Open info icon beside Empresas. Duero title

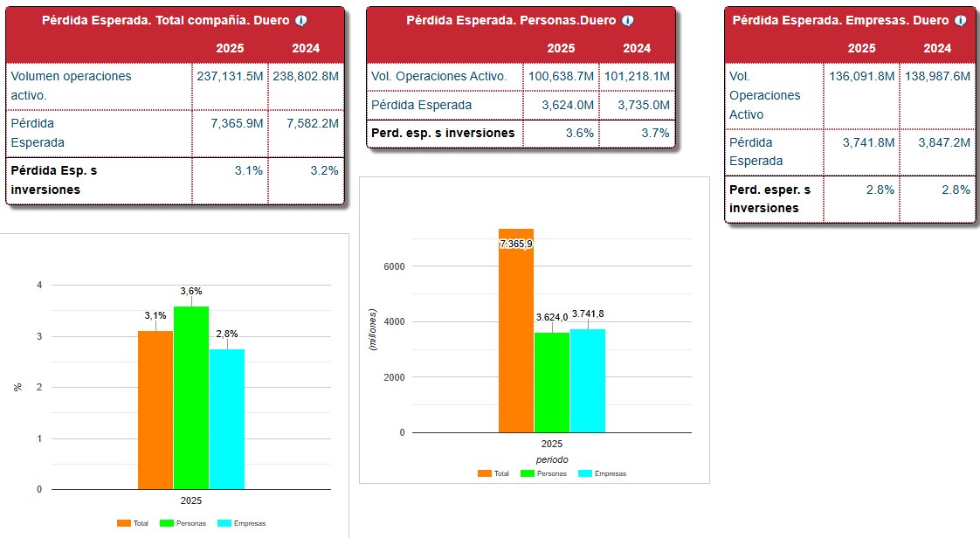tap(961, 21)
